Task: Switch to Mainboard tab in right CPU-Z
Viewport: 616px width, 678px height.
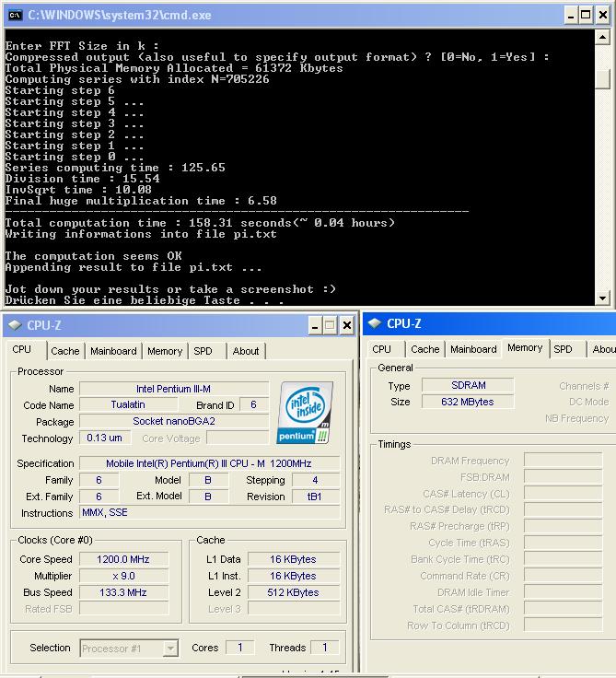Action: 473,349
